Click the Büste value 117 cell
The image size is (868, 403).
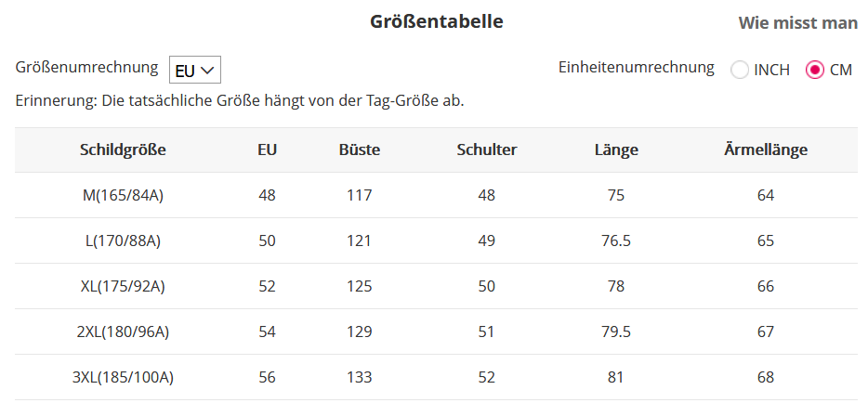click(x=360, y=195)
